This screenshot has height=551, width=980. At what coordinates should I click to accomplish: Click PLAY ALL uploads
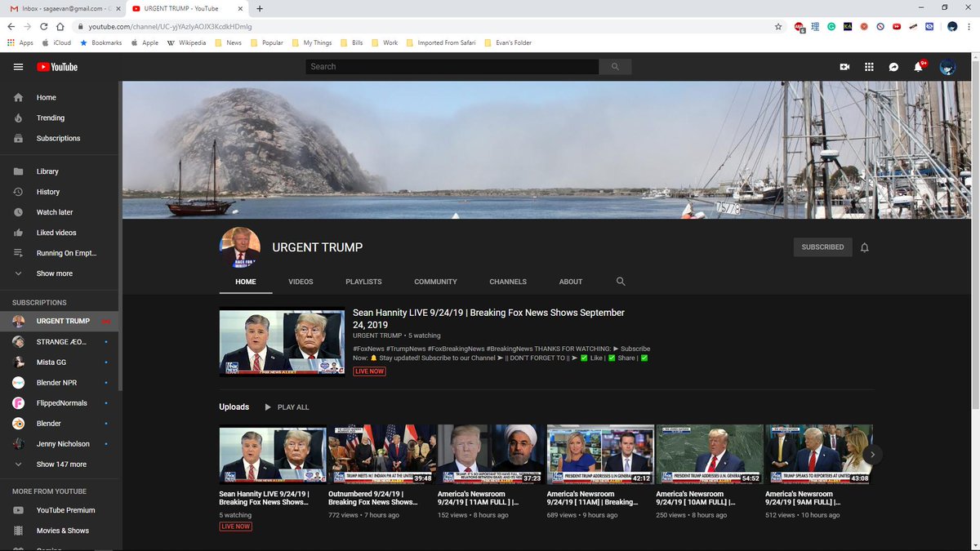286,407
